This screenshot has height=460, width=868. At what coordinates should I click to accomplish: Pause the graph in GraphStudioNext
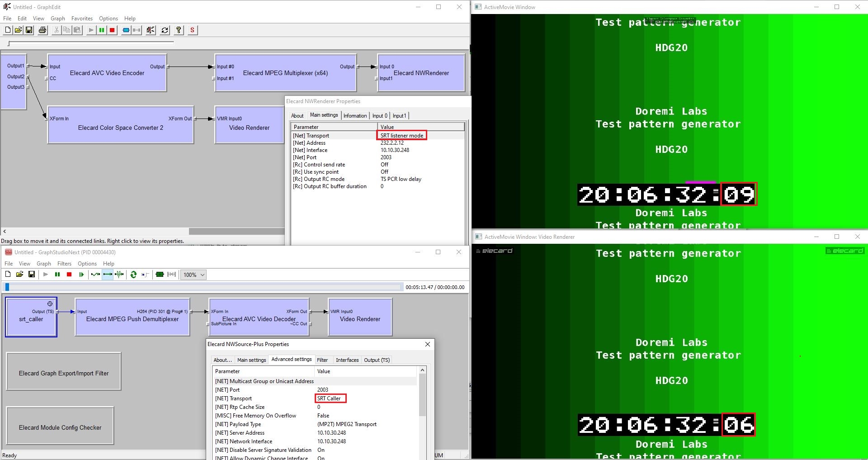click(57, 274)
